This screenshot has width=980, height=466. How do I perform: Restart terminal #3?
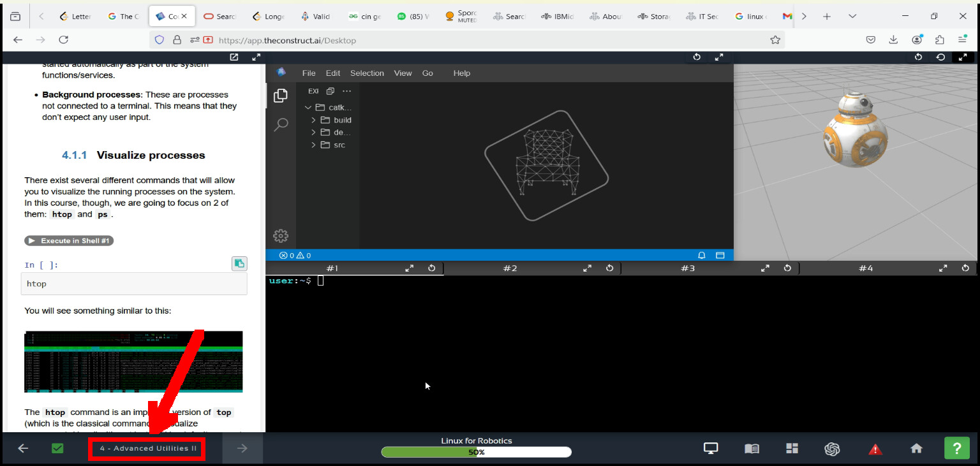pos(787,268)
